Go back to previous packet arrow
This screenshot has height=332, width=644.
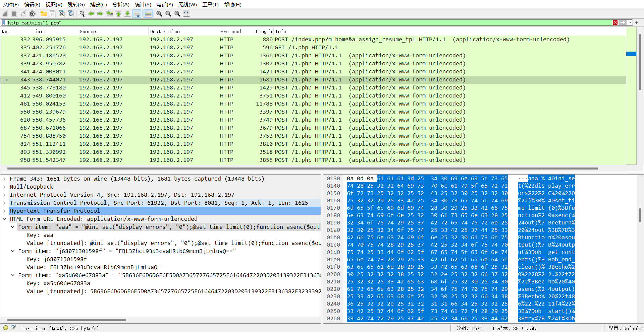[x=91, y=14]
